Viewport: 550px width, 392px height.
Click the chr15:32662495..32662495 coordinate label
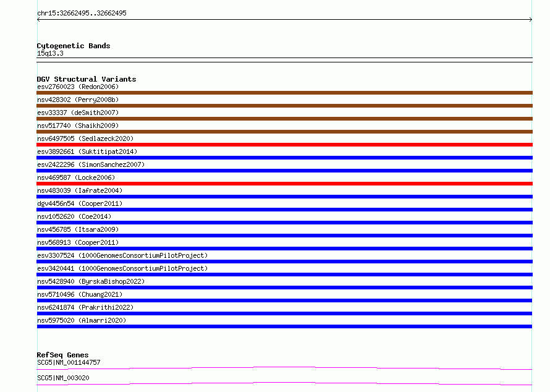pyautogui.click(x=82, y=13)
